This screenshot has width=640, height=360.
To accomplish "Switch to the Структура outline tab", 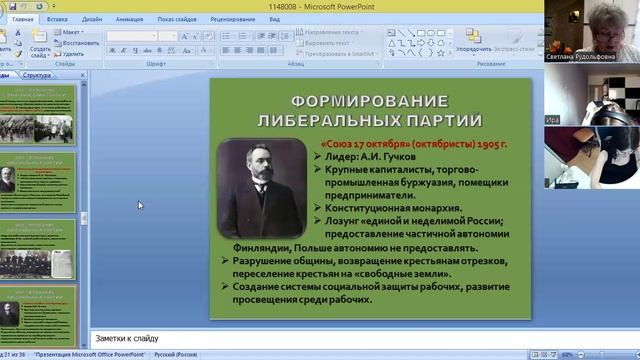I will (37, 75).
